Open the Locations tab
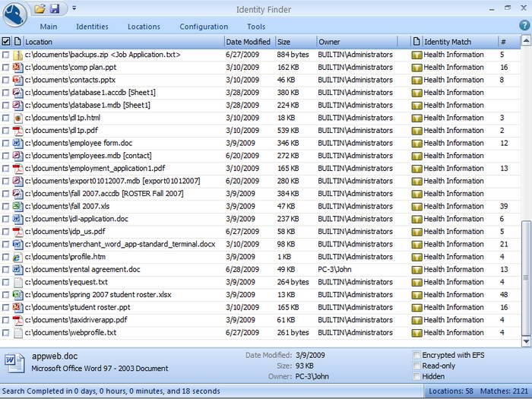 coord(144,27)
